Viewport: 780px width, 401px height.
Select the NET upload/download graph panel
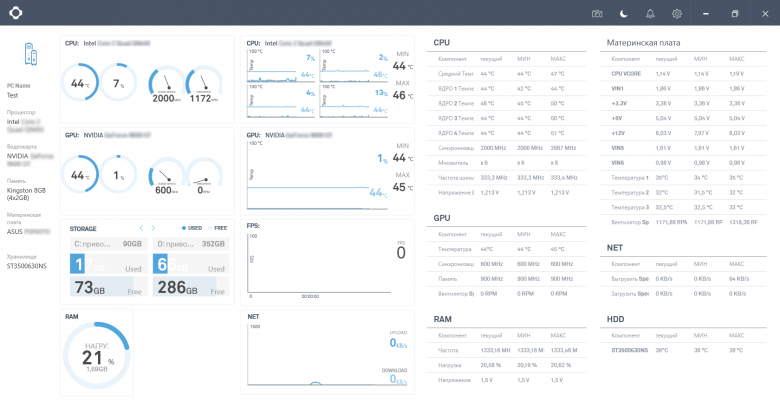tap(327, 352)
